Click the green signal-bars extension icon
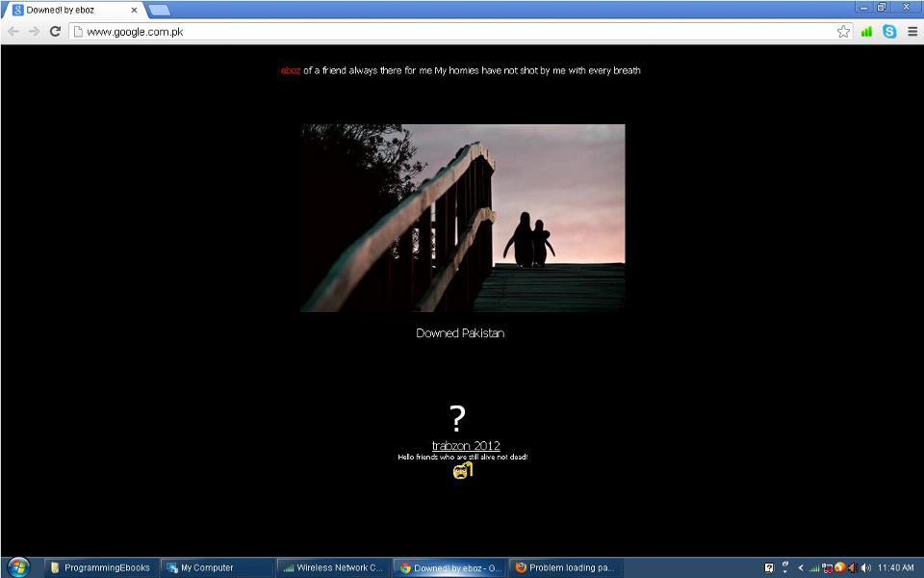Screen dimensions: 924x578 point(866,32)
